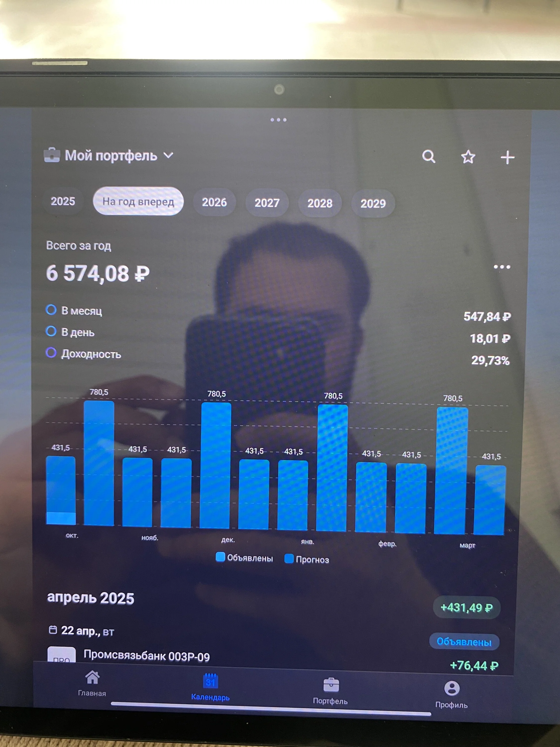Tap the home indicator bar below the navigation

click(x=271, y=709)
